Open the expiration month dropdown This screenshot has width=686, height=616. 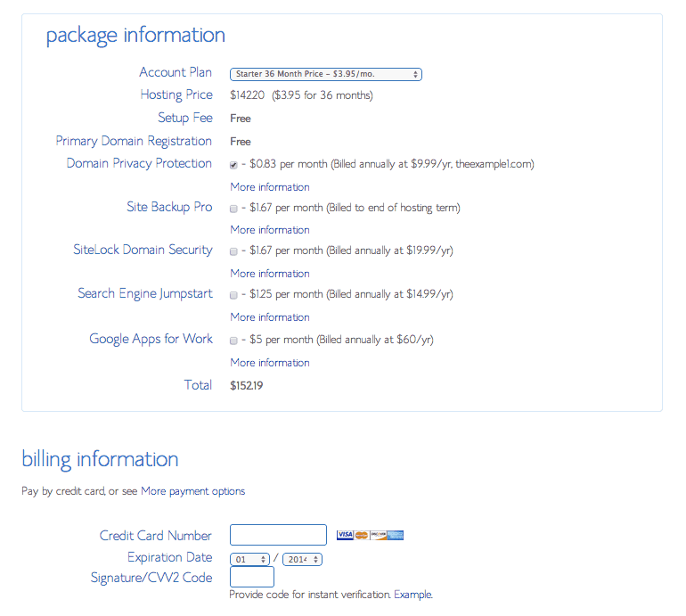click(x=249, y=559)
